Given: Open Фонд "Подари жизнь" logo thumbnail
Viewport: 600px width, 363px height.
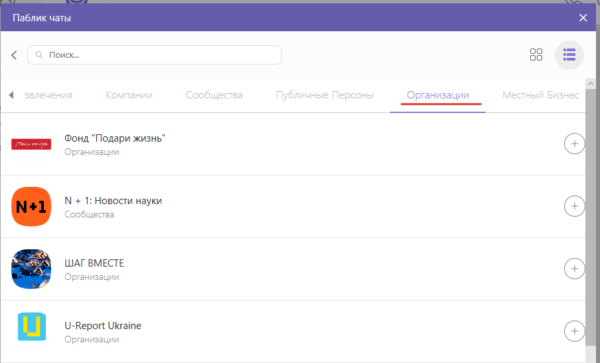Looking at the screenshot, I should tap(31, 144).
